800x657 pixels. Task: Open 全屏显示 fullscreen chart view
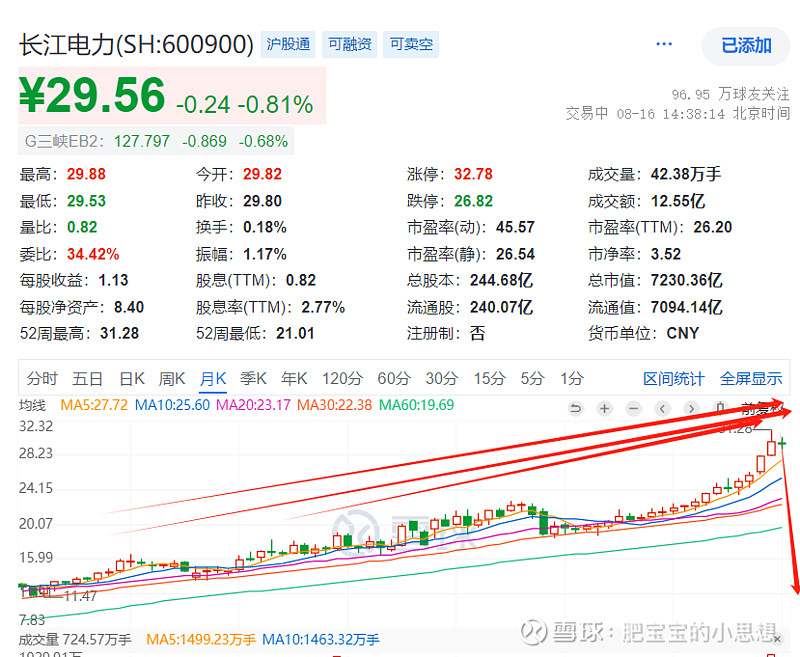point(751,379)
